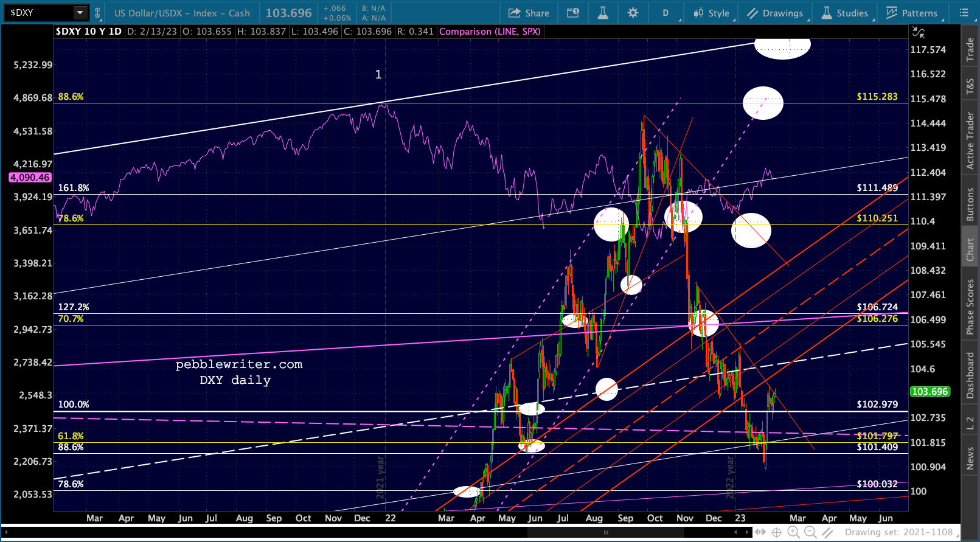
Task: Click the $102.979 Fibonacci level label
Action: (877, 404)
